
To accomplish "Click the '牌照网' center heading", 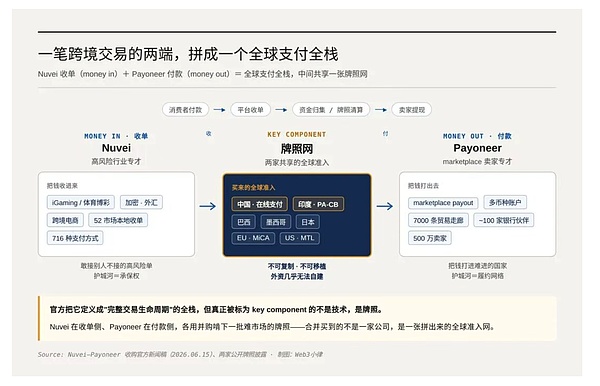I will (x=297, y=148).
